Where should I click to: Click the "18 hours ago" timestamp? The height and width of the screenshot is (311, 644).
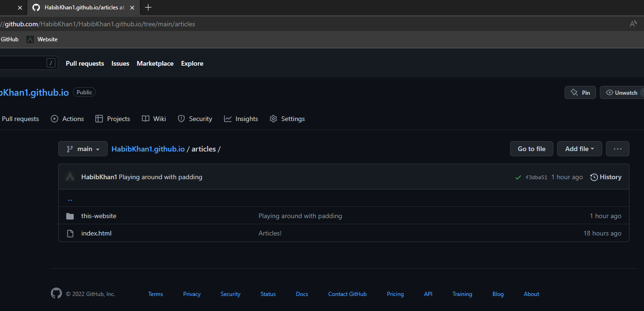(602, 233)
